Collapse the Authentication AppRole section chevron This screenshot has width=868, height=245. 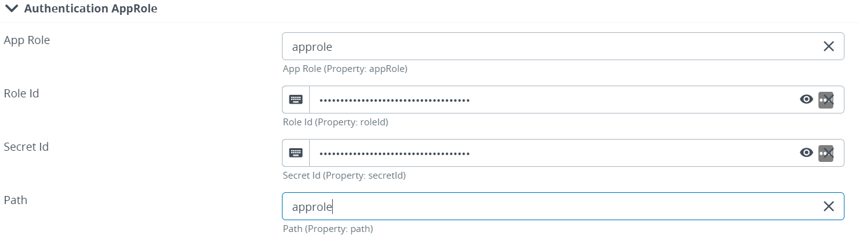pyautogui.click(x=12, y=9)
